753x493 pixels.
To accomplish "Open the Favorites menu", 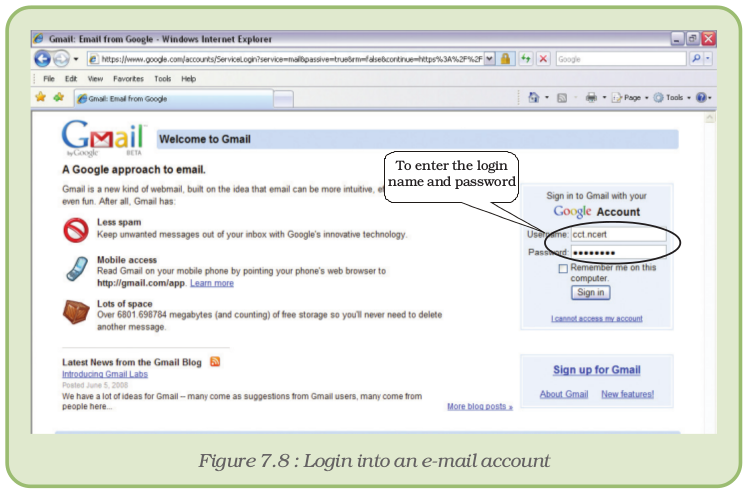I will pyautogui.click(x=128, y=79).
